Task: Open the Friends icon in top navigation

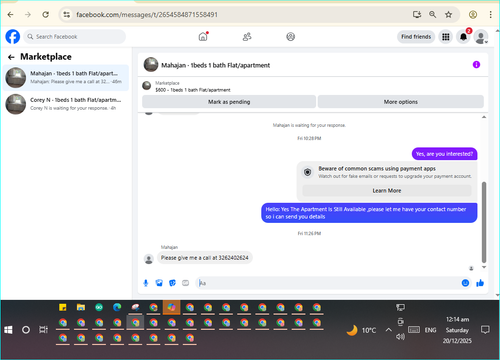Action: [x=247, y=37]
